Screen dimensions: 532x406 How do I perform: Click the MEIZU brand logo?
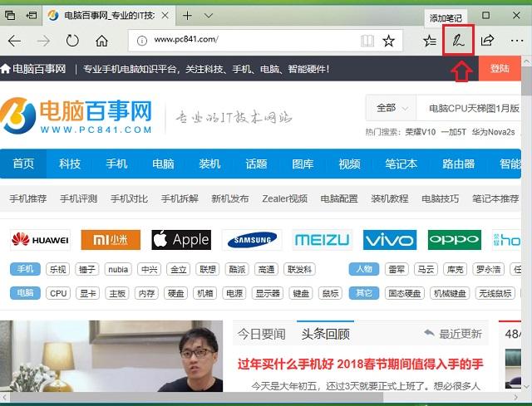coord(323,240)
